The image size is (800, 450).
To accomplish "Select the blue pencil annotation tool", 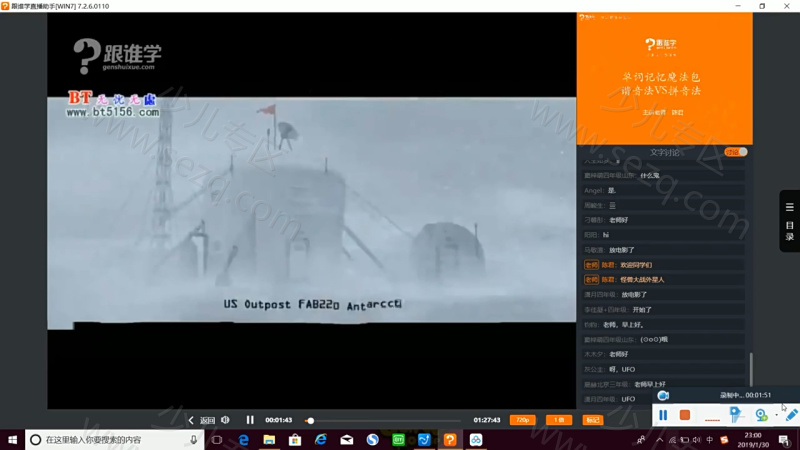I will (x=791, y=414).
